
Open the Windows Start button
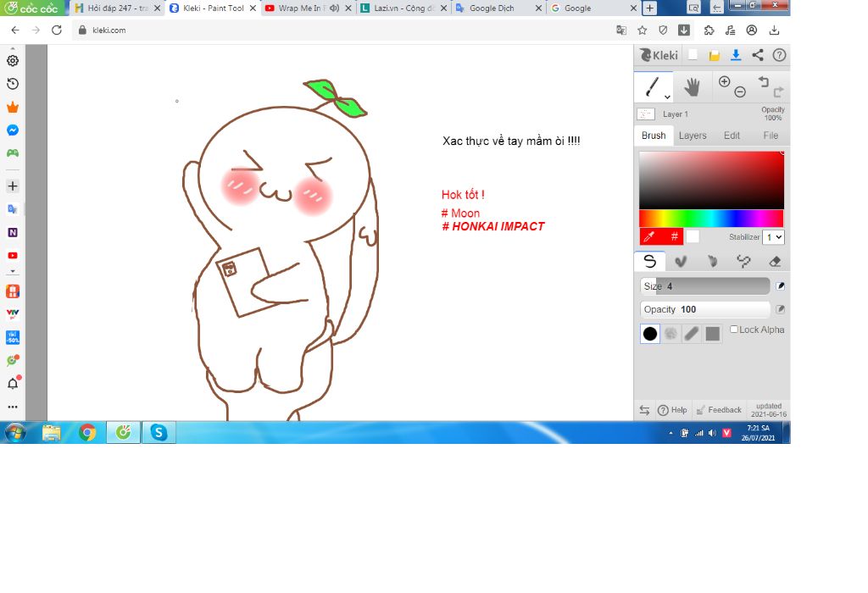(x=15, y=433)
